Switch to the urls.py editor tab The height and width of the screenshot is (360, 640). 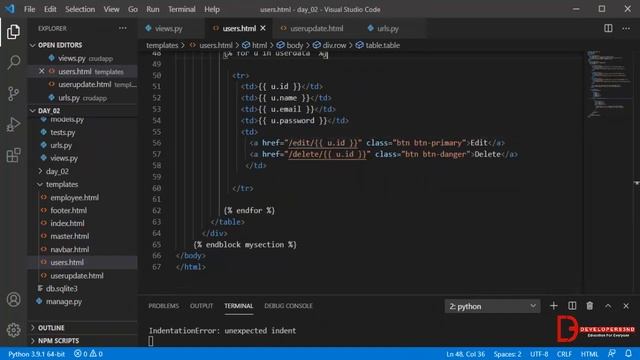388,28
